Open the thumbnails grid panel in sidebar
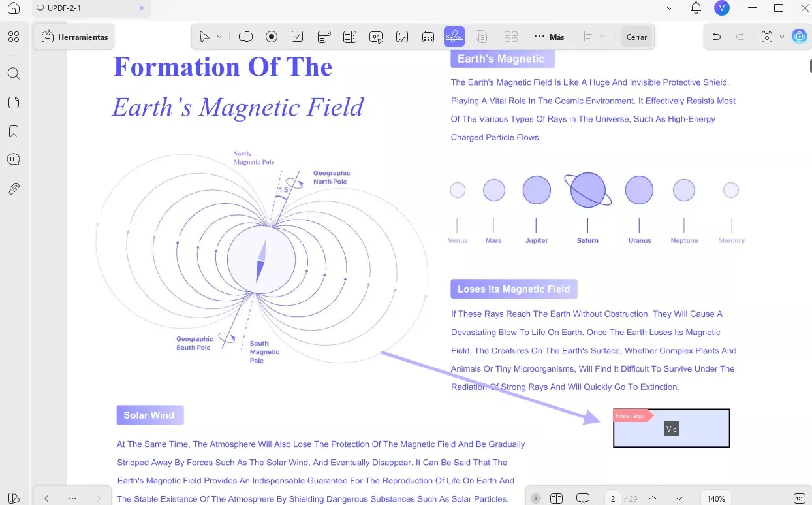This screenshot has height=505, width=812. pos(14,37)
